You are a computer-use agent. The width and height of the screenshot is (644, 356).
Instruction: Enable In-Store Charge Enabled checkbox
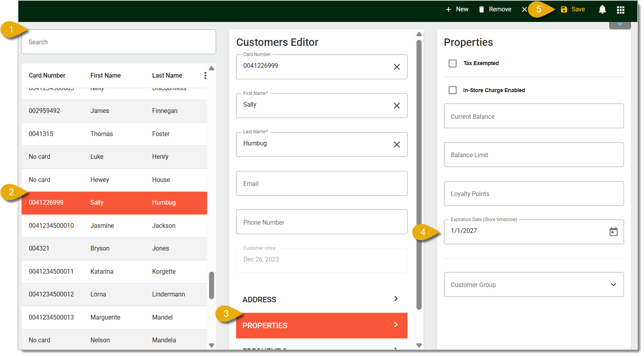pos(453,90)
